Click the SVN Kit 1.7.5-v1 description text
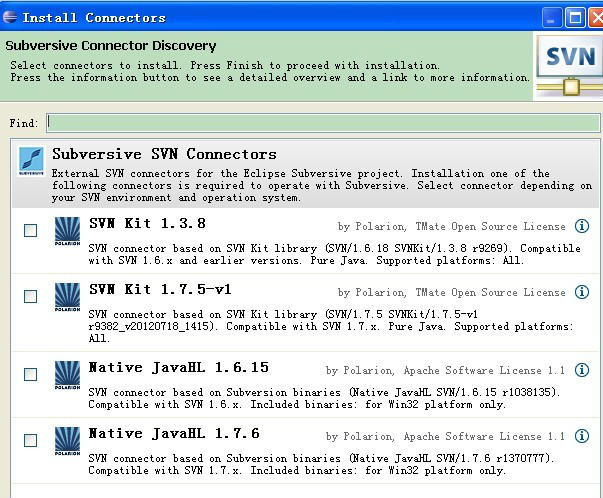 coord(331,326)
